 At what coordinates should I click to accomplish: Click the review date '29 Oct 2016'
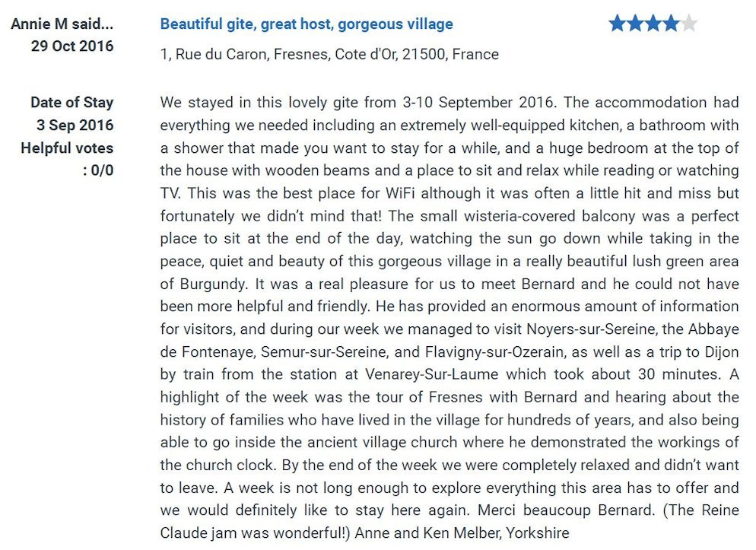click(72, 46)
